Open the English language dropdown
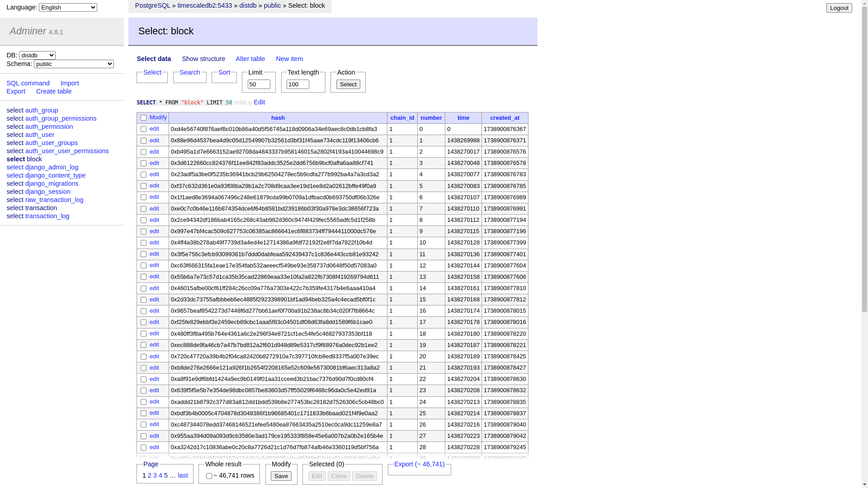 point(67,7)
